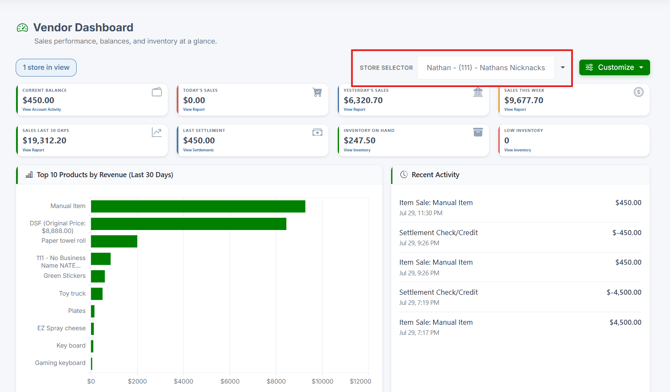Select the Settlement Check/Credit $-4,500.00 activity row
This screenshot has height=392, width=670.
coord(520,297)
